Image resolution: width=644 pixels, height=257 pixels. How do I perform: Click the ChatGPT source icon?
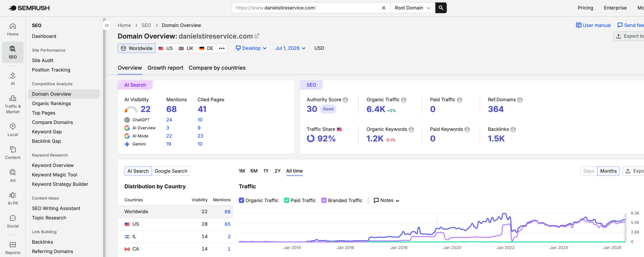pos(127,120)
